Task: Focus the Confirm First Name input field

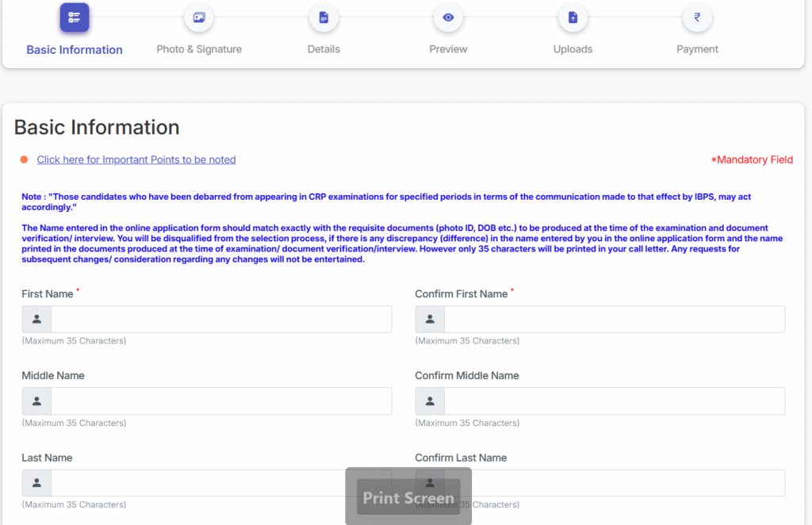Action: click(x=615, y=319)
